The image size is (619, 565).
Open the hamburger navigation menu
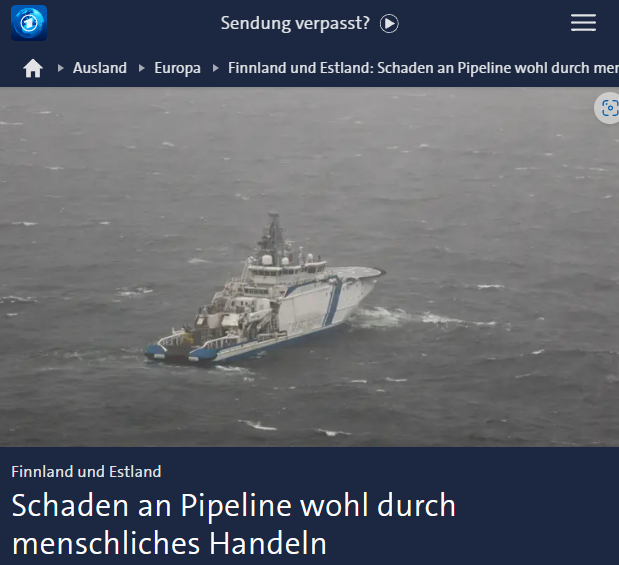coord(583,23)
